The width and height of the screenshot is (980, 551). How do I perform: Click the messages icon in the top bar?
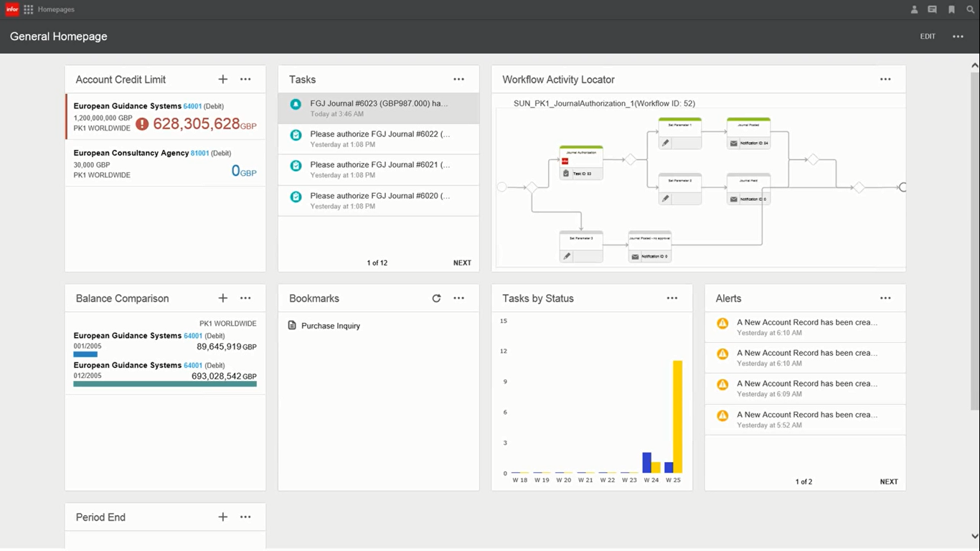pos(933,9)
